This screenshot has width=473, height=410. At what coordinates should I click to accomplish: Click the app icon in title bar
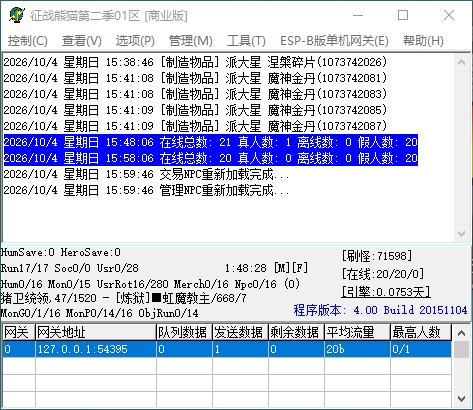coord(17,15)
